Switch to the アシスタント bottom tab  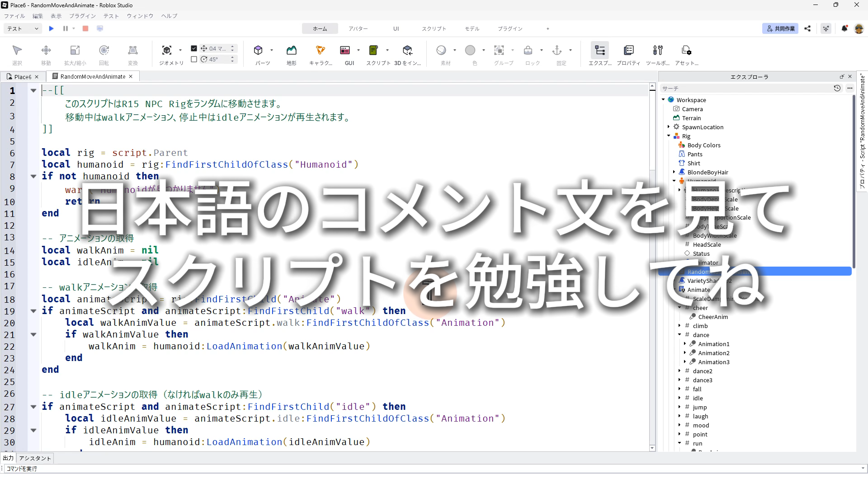35,458
